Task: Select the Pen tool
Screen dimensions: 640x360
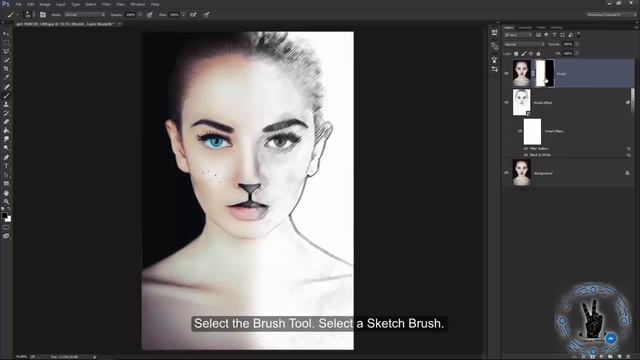Action: tap(6, 157)
